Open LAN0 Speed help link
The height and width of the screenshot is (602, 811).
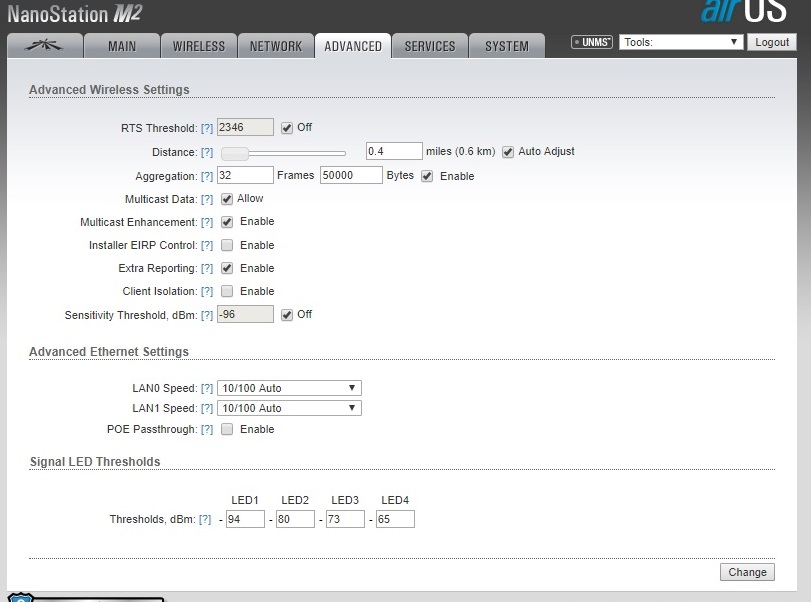[x=207, y=388]
